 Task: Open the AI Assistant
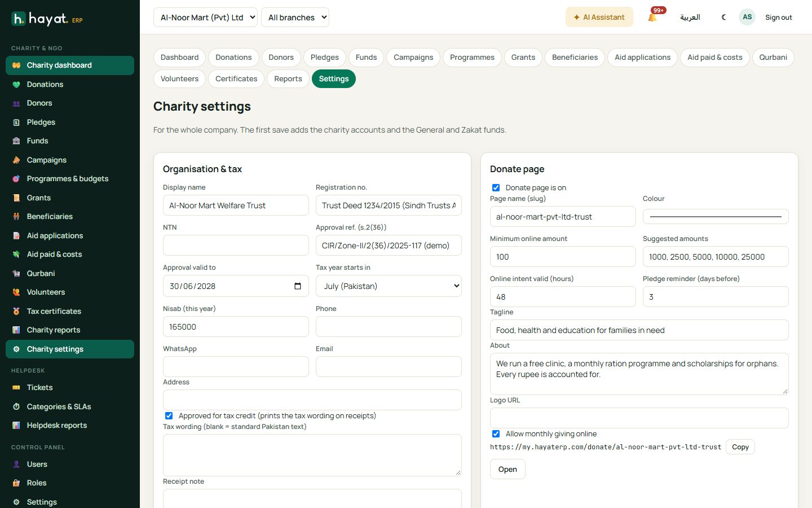[x=599, y=17]
